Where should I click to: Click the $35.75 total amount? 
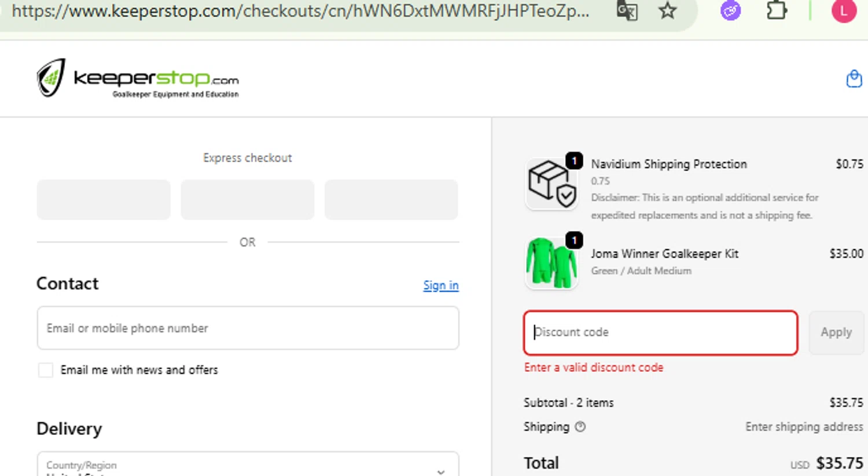tap(840, 463)
